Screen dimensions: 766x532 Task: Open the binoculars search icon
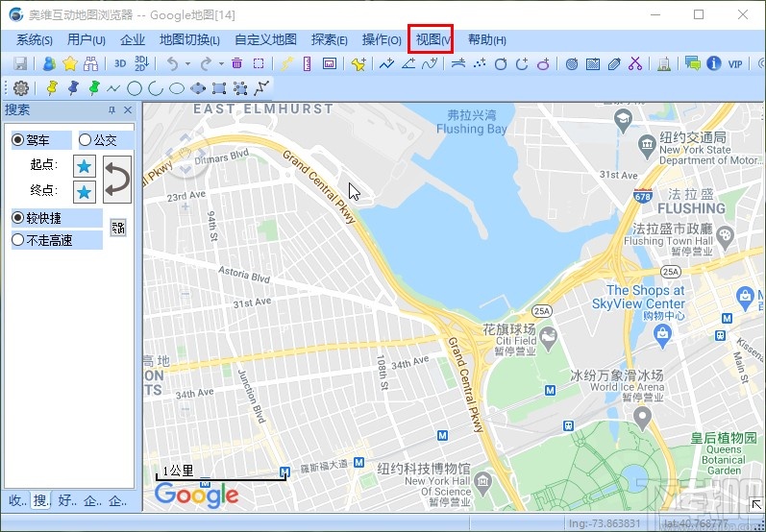[91, 63]
